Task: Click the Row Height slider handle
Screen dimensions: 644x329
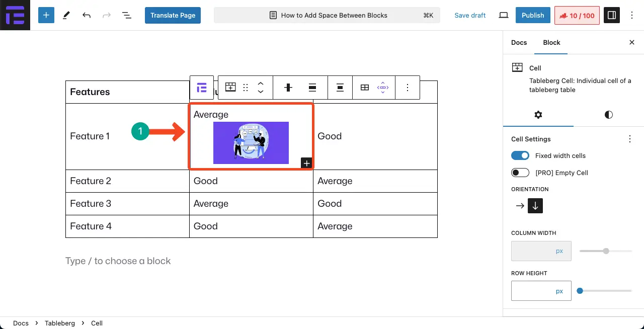Action: click(x=580, y=291)
